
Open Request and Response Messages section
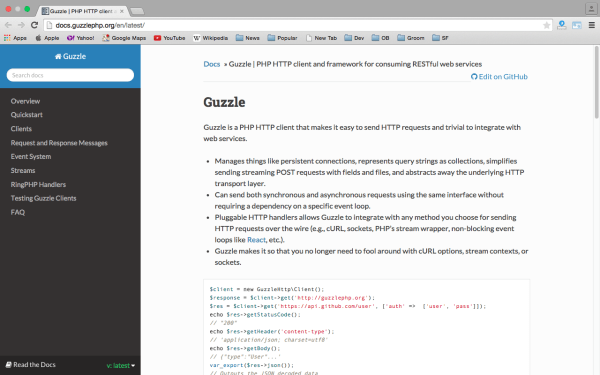click(x=59, y=143)
